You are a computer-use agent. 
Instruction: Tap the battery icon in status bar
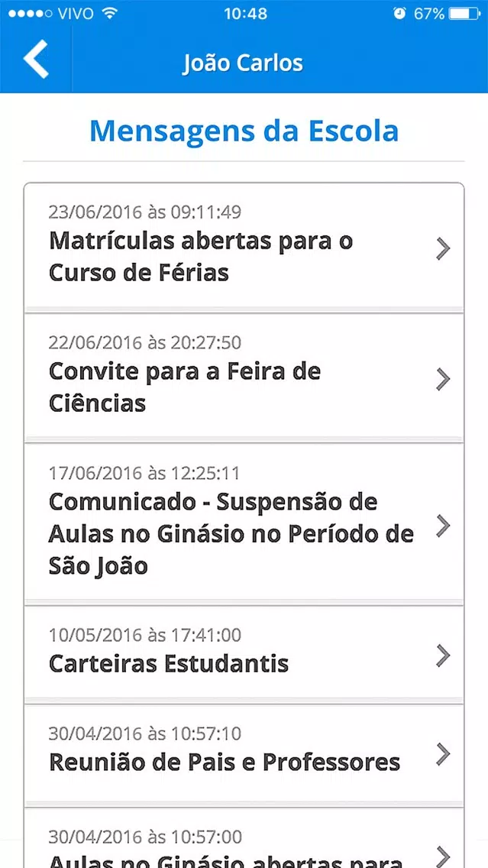point(464,14)
